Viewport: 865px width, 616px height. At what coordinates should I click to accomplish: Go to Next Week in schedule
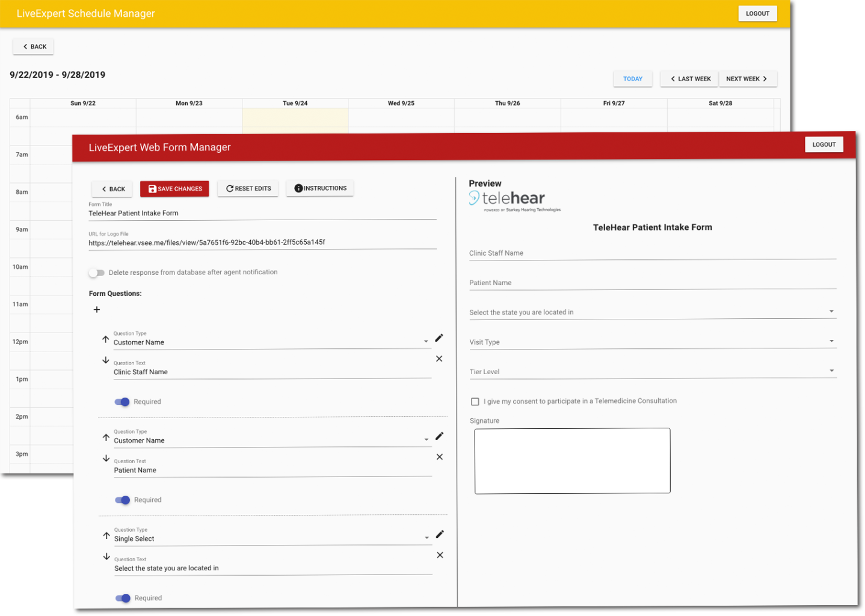pyautogui.click(x=746, y=79)
